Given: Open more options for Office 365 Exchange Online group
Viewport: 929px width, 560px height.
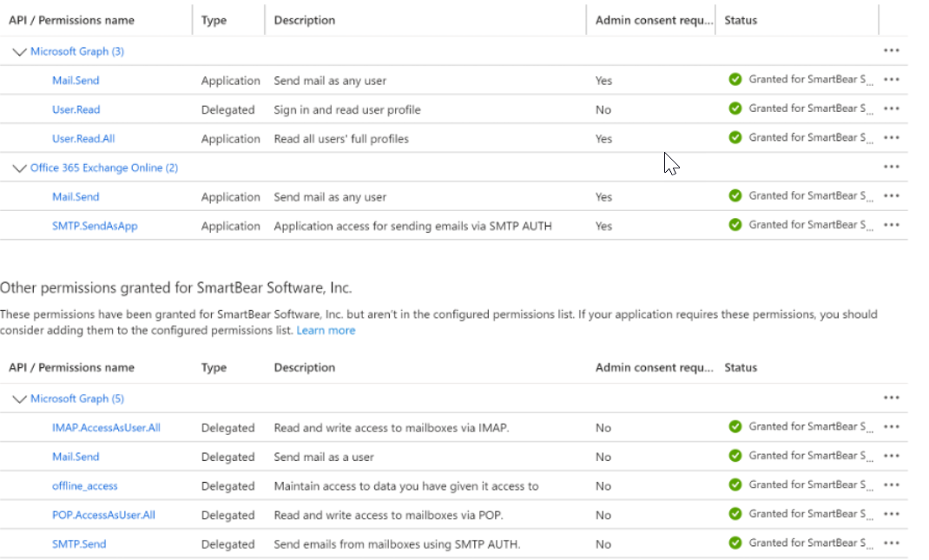Looking at the screenshot, I should 891,167.
